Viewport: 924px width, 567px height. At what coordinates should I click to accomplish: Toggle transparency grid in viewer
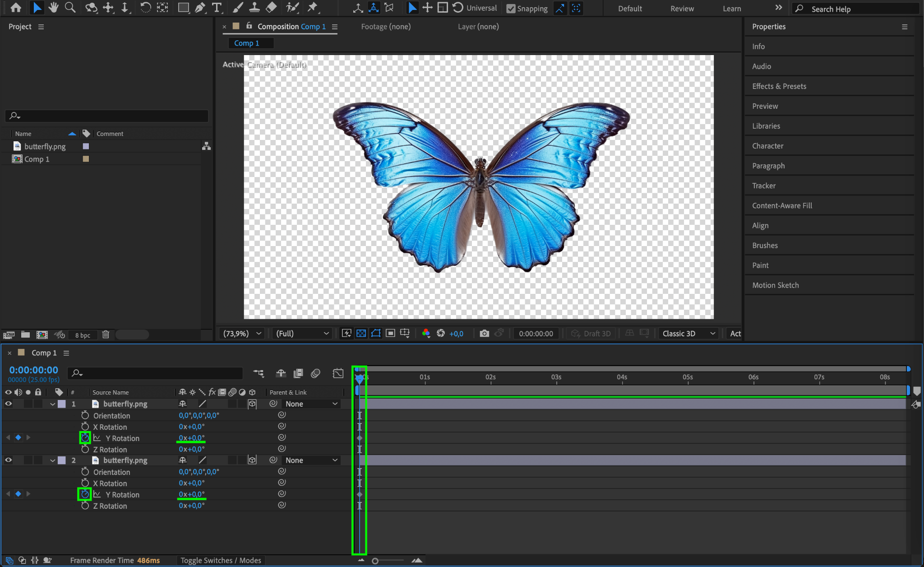pos(361,333)
